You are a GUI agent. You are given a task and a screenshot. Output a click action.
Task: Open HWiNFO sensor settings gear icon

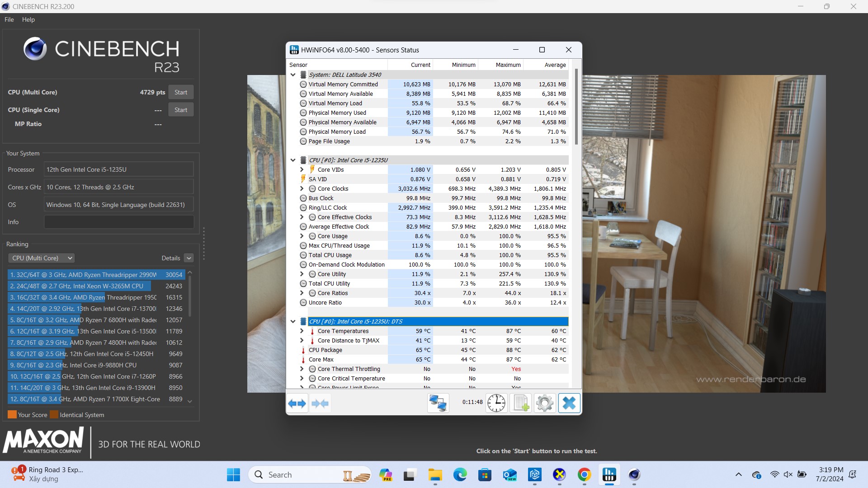(544, 403)
